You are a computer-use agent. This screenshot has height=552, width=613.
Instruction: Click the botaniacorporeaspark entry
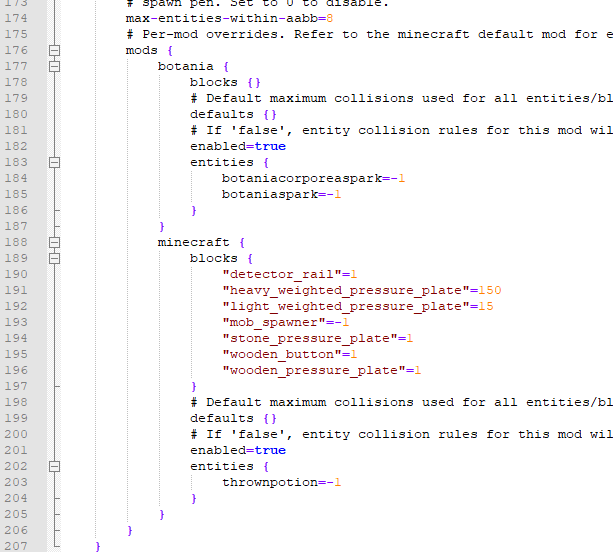pyautogui.click(x=314, y=179)
